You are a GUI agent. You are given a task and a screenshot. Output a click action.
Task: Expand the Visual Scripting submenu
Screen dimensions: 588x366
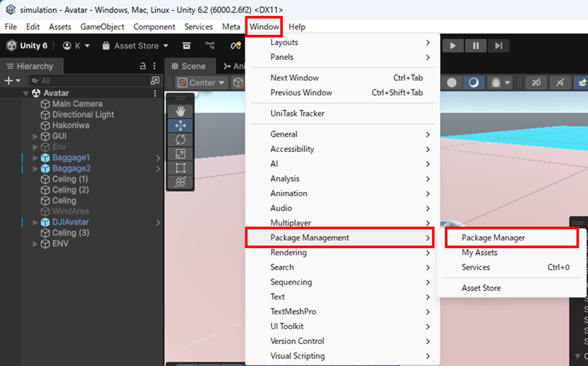tap(342, 356)
